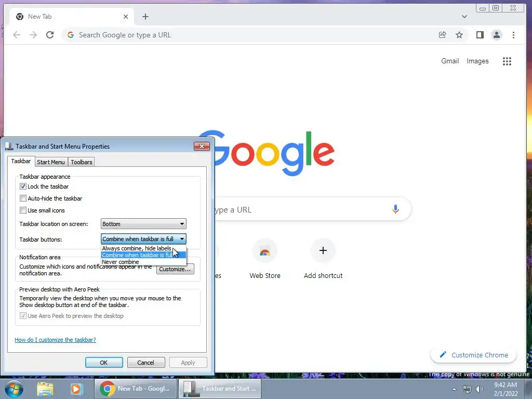
Task: Enable Auto-hide the taskbar
Action: tap(23, 198)
